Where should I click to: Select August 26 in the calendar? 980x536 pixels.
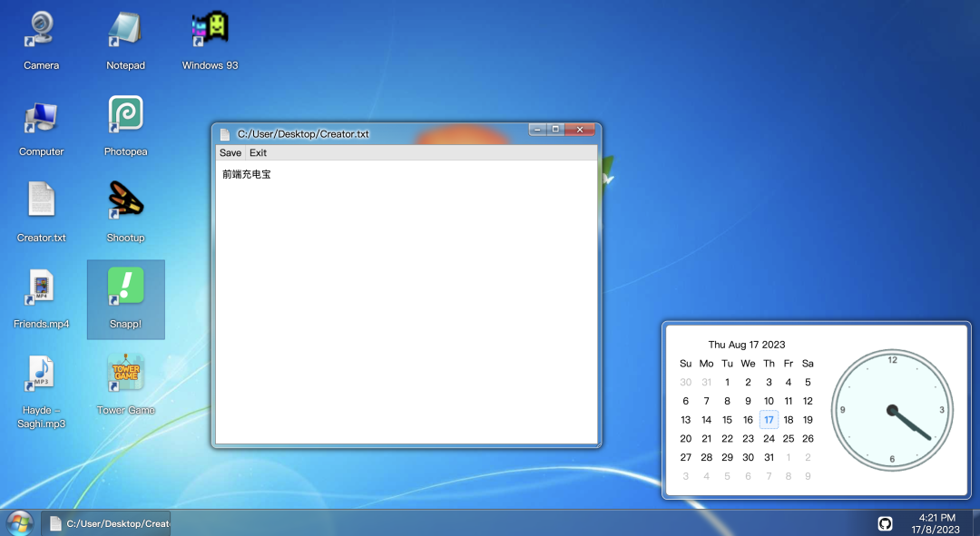pos(808,439)
